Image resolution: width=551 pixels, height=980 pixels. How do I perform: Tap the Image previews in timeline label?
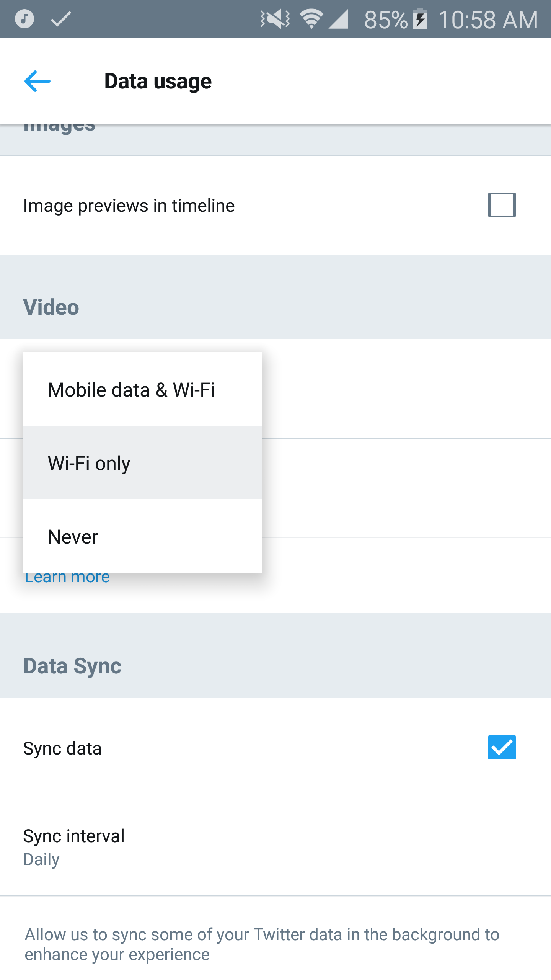click(129, 206)
